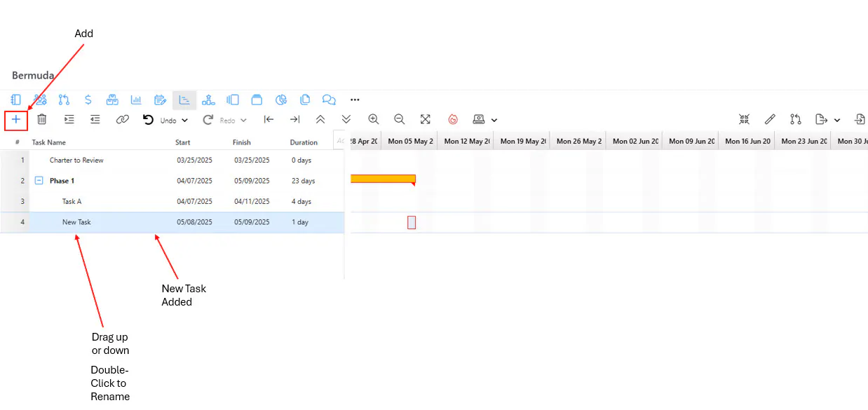Screen dimensions: 868x410
Task: Click row number 4
Action: (x=22, y=222)
